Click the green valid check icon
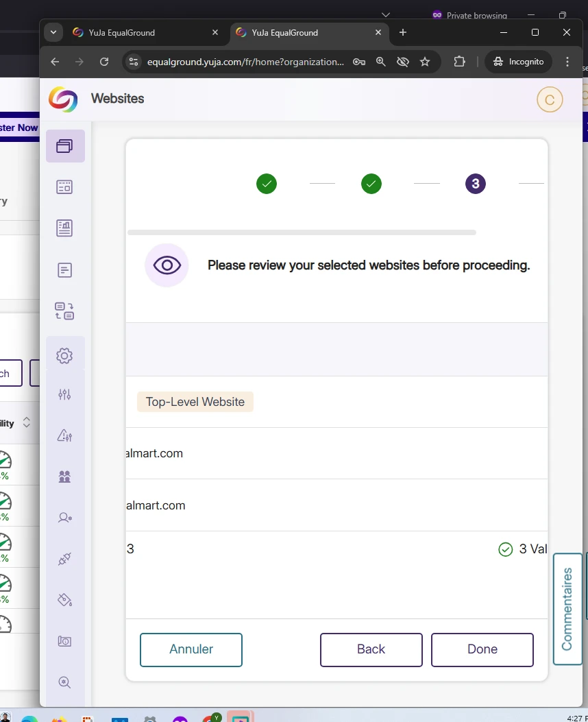The image size is (588, 722). coord(505,549)
